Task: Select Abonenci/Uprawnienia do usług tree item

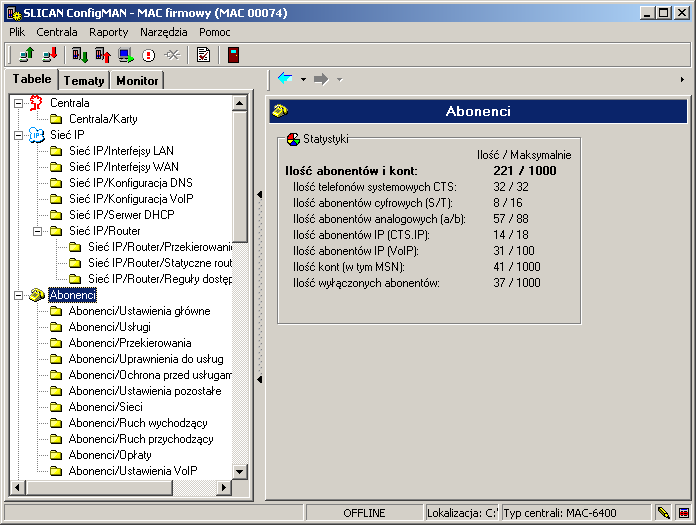Action: (146, 359)
